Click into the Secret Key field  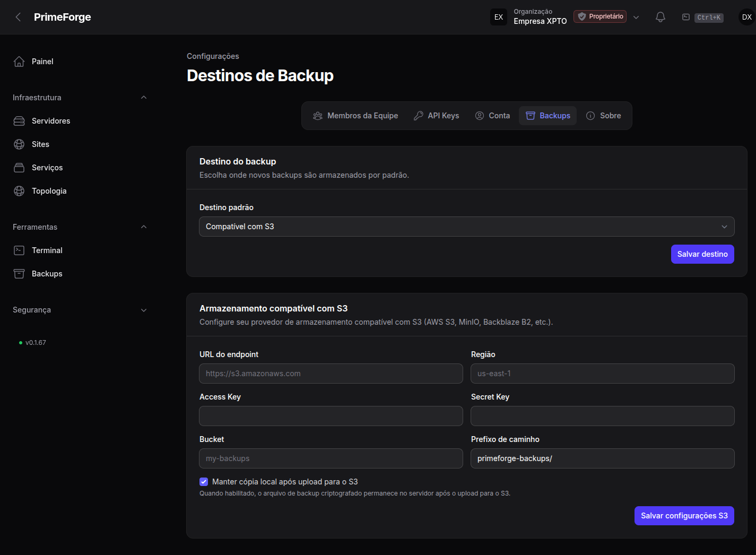point(603,416)
